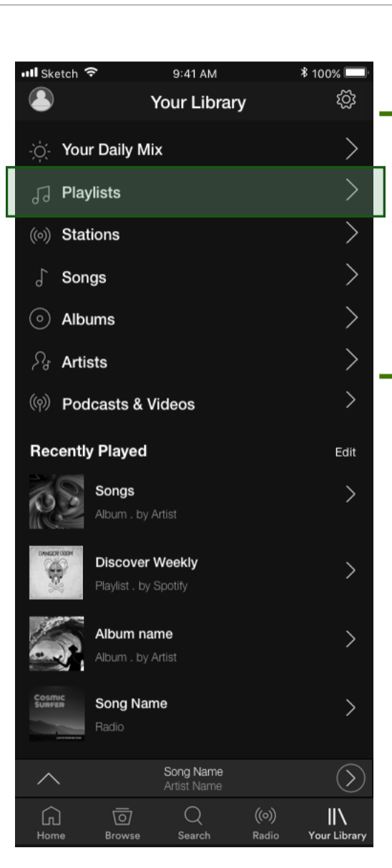The width and height of the screenshot is (392, 868).
Task: Switch to the Browse tab
Action: 122,822
